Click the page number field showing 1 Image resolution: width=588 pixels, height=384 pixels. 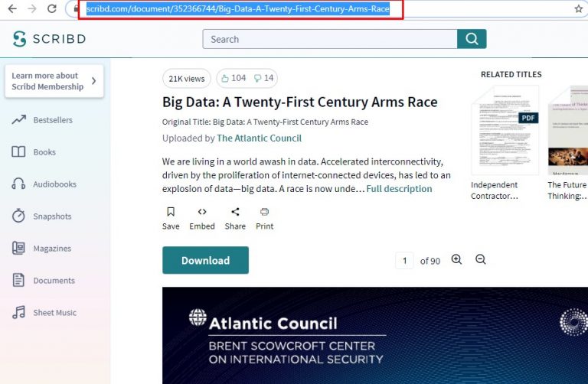(x=404, y=261)
